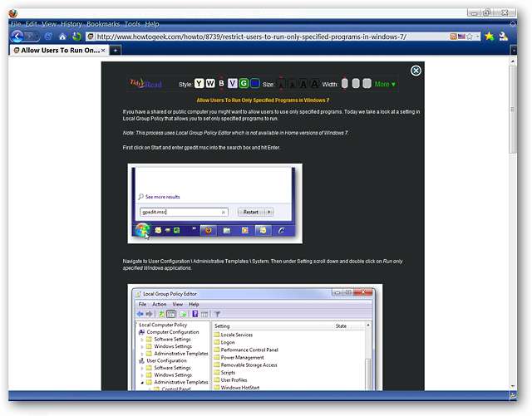Open the address bar history dropdown arrow
This screenshot has height=416, width=532.
click(x=477, y=37)
